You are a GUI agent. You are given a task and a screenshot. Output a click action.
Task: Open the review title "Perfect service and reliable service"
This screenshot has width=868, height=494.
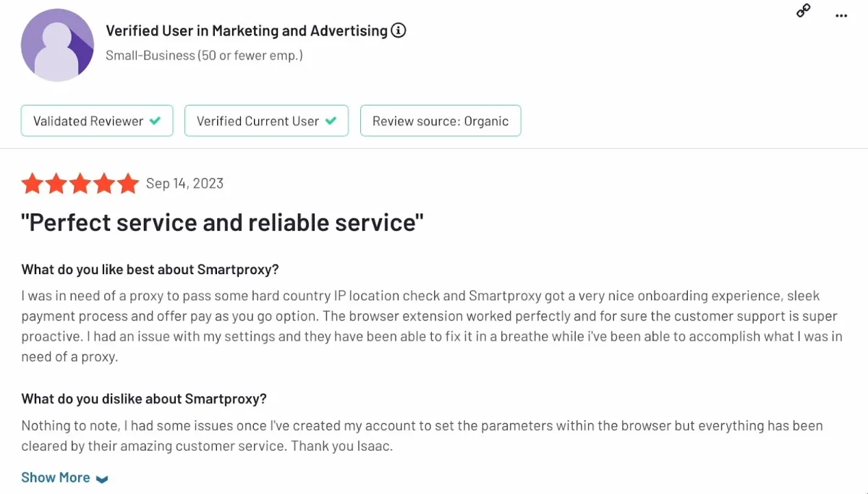click(222, 223)
